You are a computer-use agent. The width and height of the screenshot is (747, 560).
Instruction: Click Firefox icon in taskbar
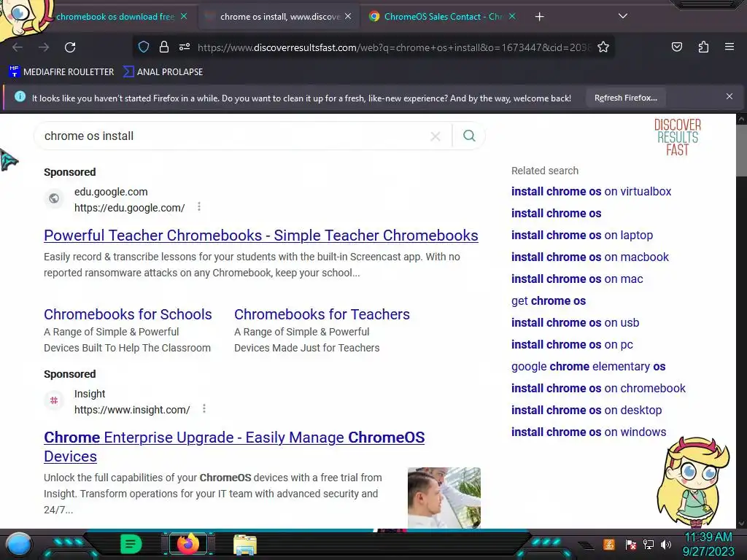coord(188,544)
